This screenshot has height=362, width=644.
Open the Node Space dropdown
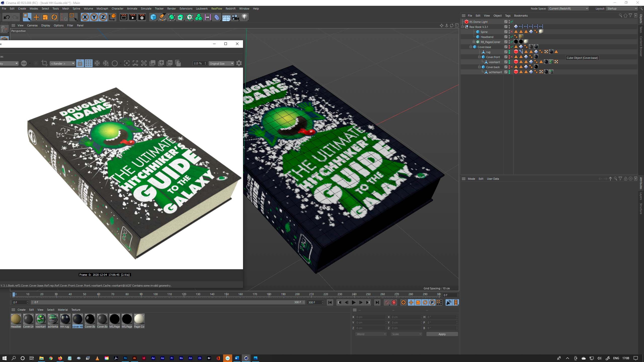[568, 9]
